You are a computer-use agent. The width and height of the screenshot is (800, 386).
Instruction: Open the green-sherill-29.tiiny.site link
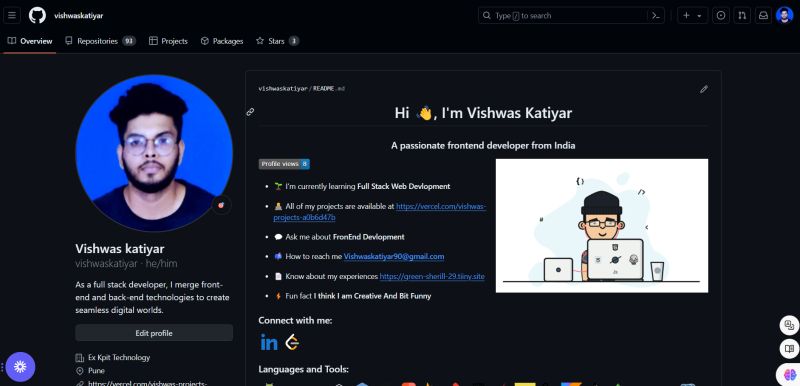tap(432, 276)
